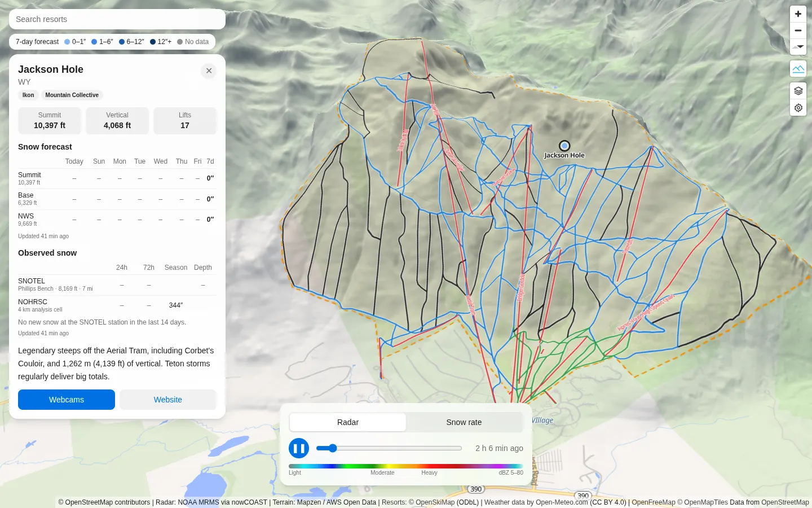Click the radar dBZ color scale bar
The image size is (812, 508).
click(406, 466)
